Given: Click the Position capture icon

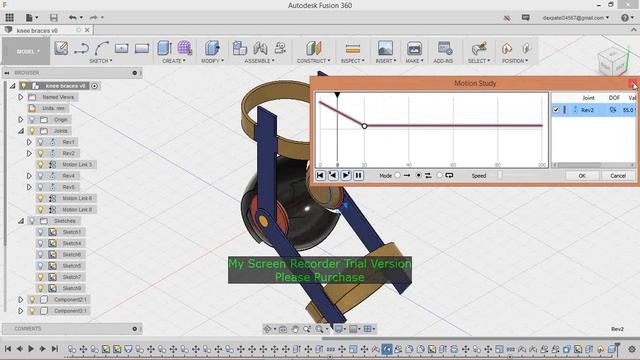Looking at the screenshot, I should tap(507, 48).
